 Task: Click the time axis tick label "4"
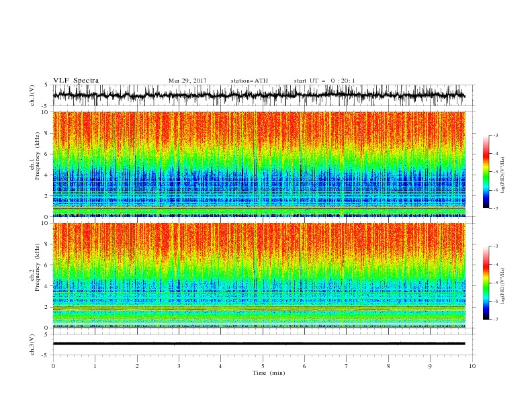[220, 366]
